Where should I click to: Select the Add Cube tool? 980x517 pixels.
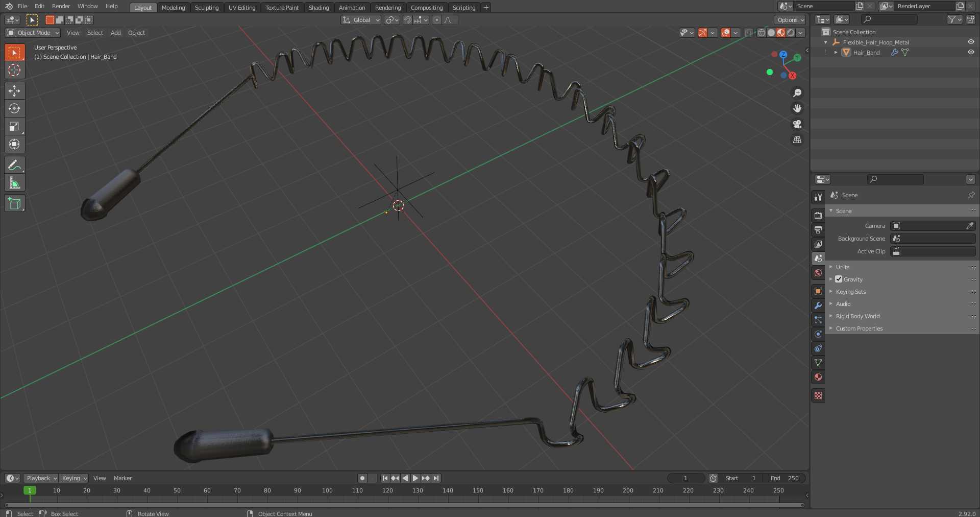14,203
